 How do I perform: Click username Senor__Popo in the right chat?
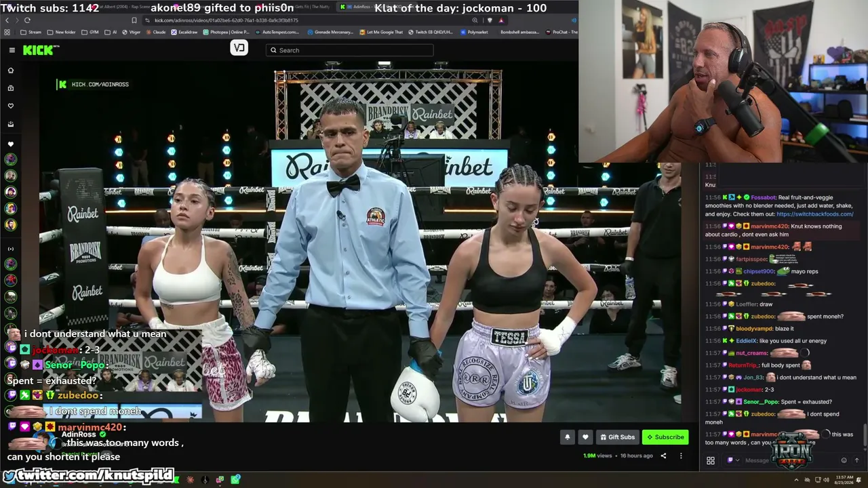[761, 402]
